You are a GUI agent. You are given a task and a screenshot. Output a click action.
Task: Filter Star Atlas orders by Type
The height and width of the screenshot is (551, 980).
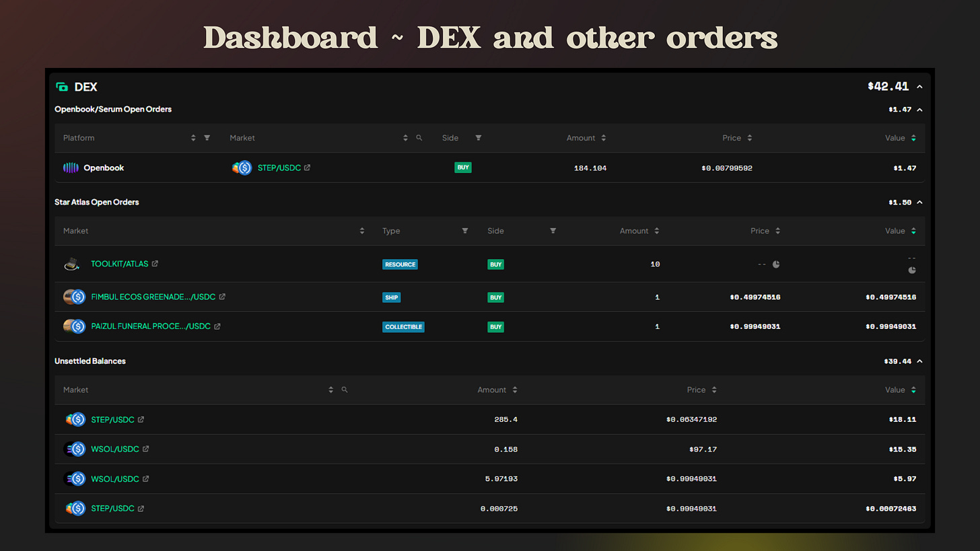click(464, 231)
